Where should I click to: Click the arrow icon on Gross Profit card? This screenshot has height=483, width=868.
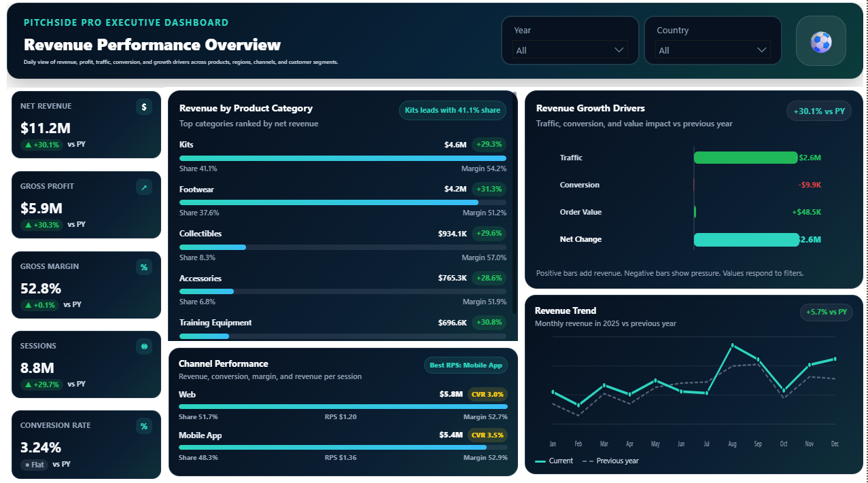[144, 187]
